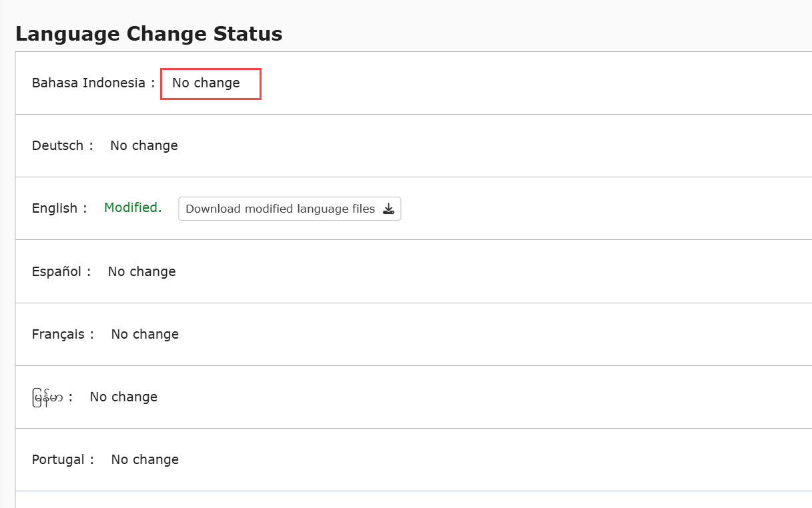The image size is (812, 508).
Task: Click No change status beside Deutsch
Action: click(x=144, y=146)
